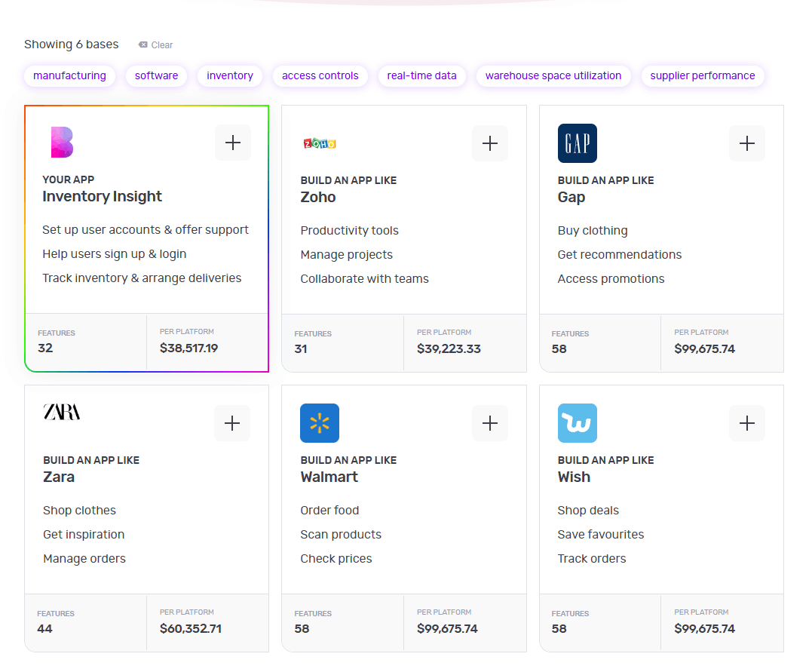
Task: Clear the applied filters
Action: tap(156, 45)
